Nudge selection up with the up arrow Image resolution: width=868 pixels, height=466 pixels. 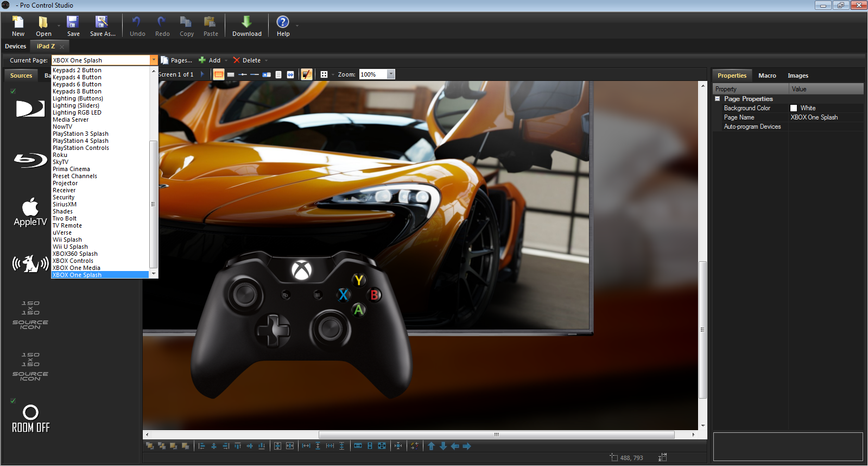pyautogui.click(x=431, y=446)
